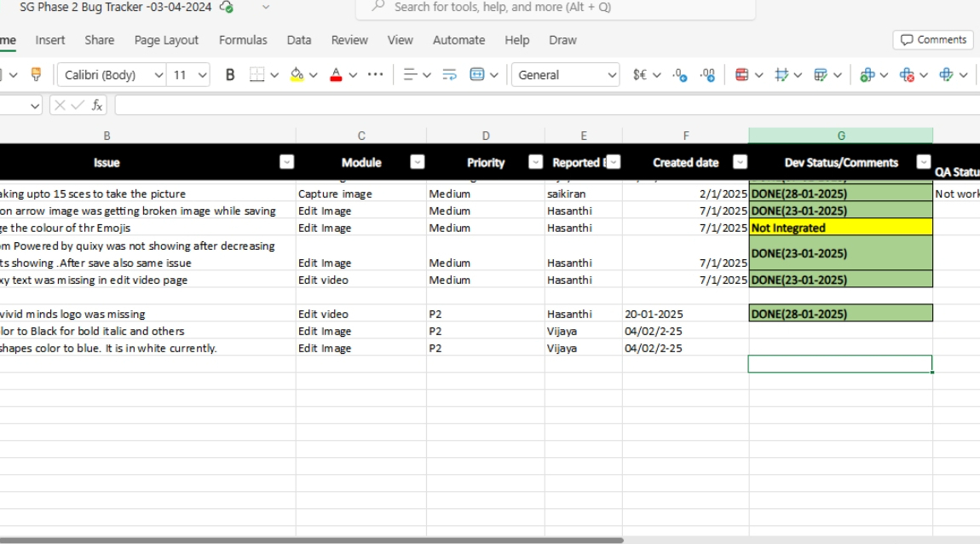Apply cell borders icon

point(257,74)
